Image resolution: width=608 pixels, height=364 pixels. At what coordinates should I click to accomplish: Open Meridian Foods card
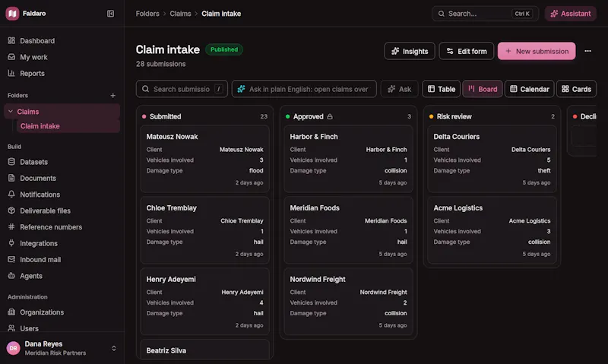pyautogui.click(x=348, y=230)
